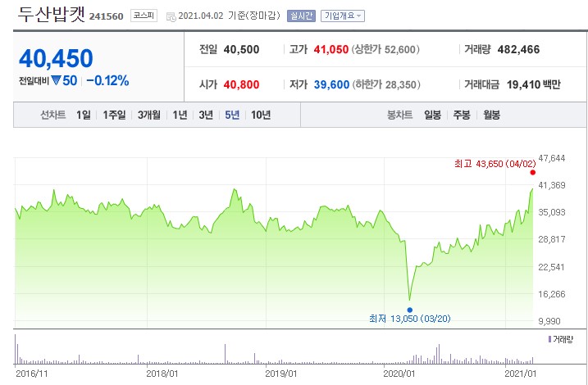The image size is (588, 385).
Task: Click the 시가 value 40,800
Action: point(241,84)
